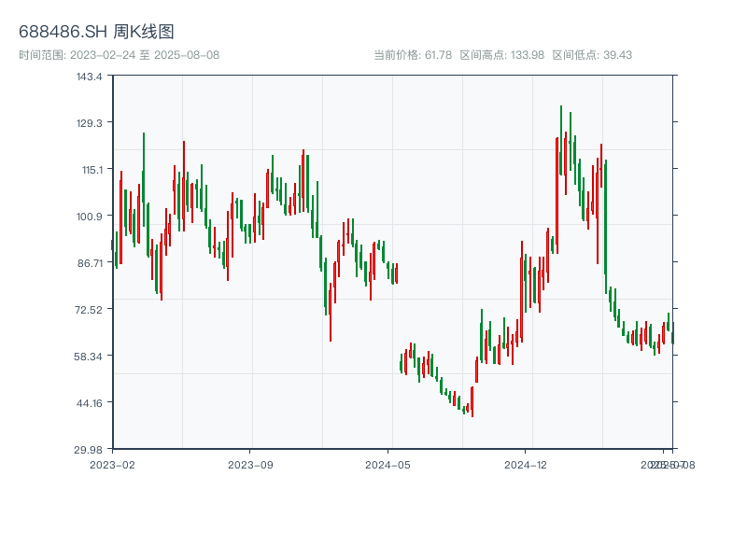Image resolution: width=747 pixels, height=560 pixels.
Task: Click the lowest red candle near 39.43
Action: [472, 402]
